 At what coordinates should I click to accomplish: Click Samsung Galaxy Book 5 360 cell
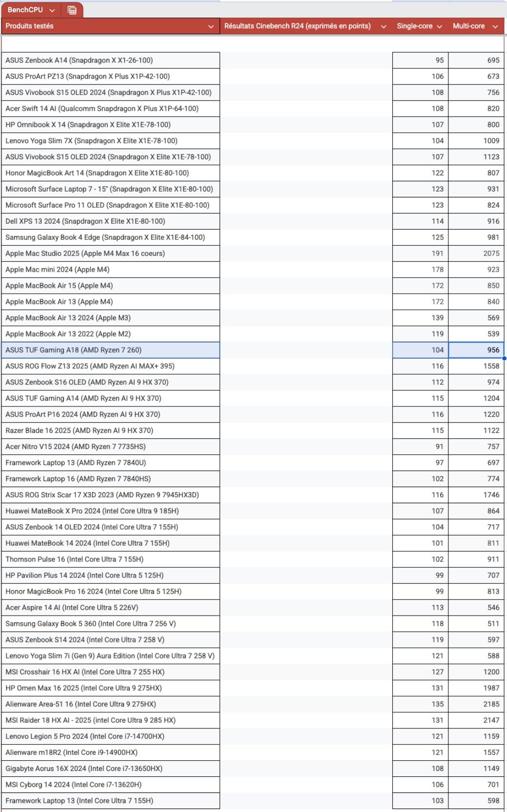(110, 624)
